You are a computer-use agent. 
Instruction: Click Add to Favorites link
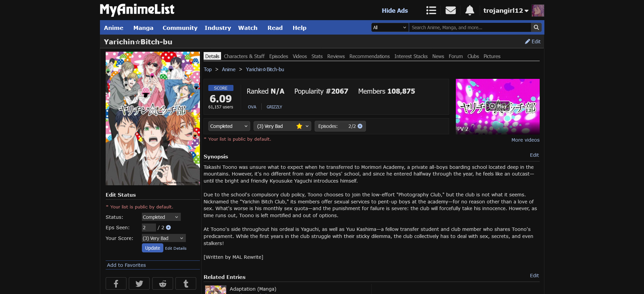coord(126,265)
